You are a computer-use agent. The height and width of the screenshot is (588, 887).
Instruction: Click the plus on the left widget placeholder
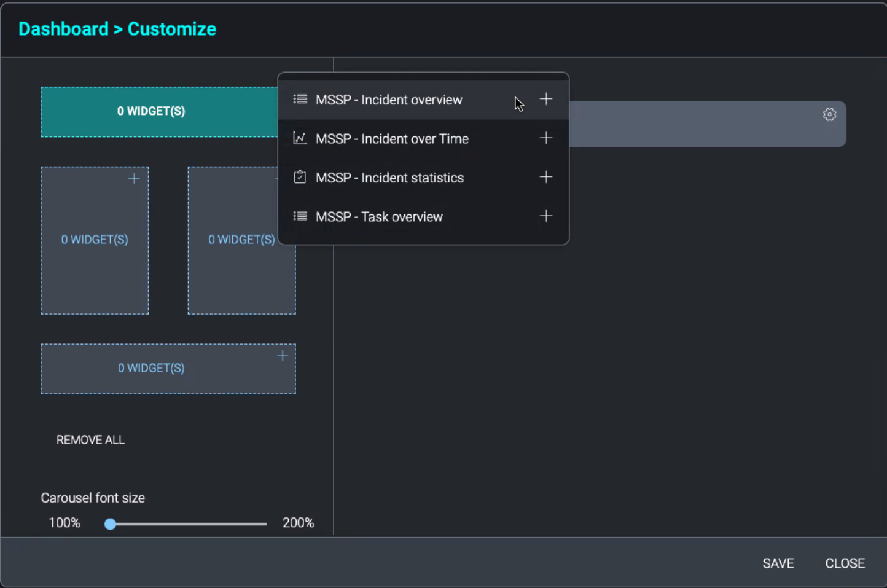[x=133, y=179]
